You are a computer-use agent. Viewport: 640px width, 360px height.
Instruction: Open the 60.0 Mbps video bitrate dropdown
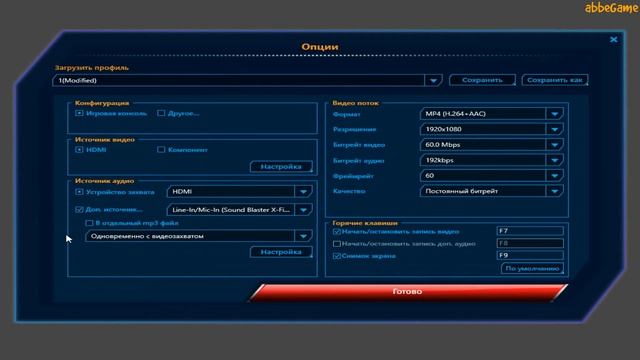(554, 145)
